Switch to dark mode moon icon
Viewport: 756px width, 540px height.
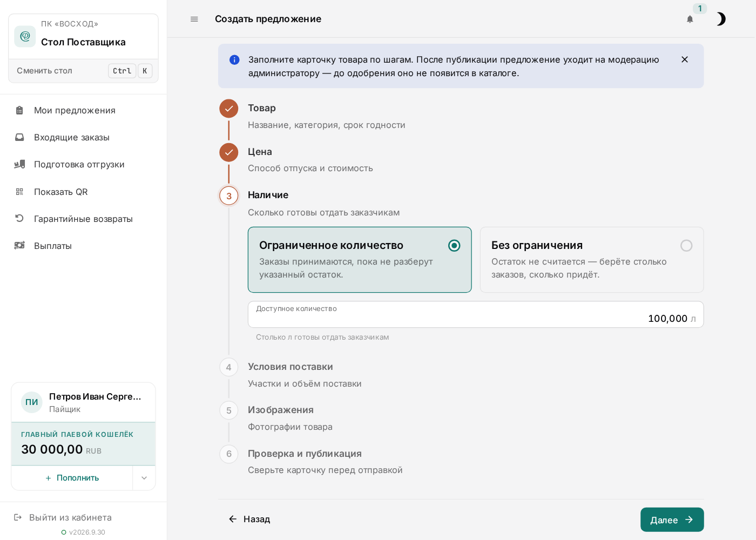pos(720,19)
